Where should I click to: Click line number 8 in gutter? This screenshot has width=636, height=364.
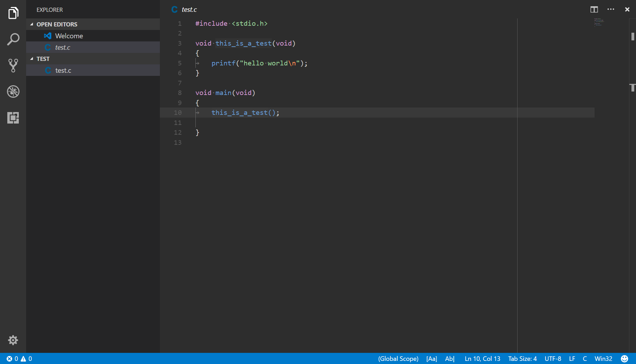180,93
